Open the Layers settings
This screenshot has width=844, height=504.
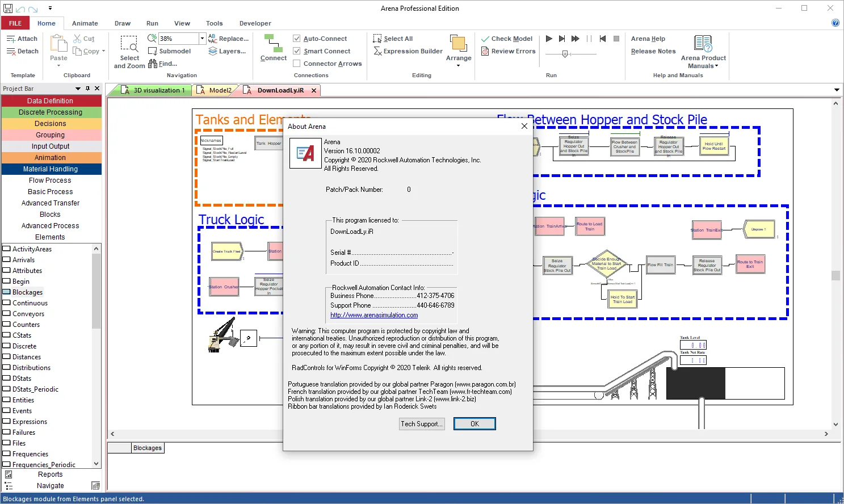(x=227, y=51)
